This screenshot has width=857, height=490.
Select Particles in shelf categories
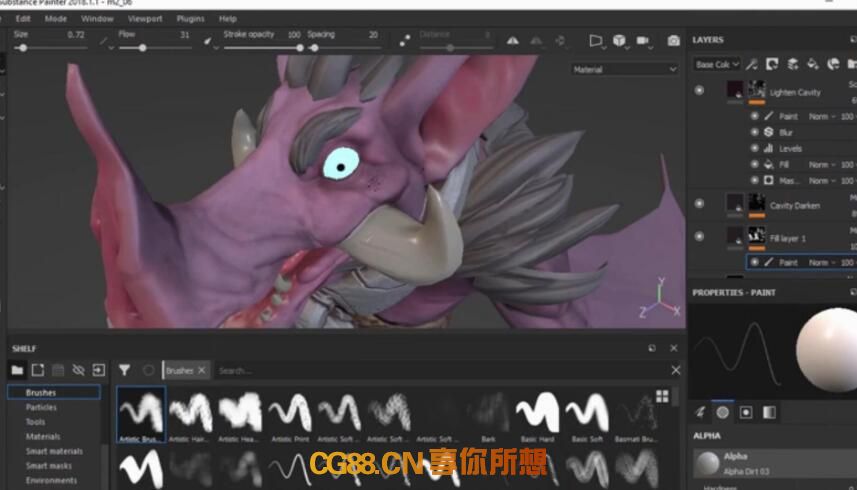click(x=41, y=407)
